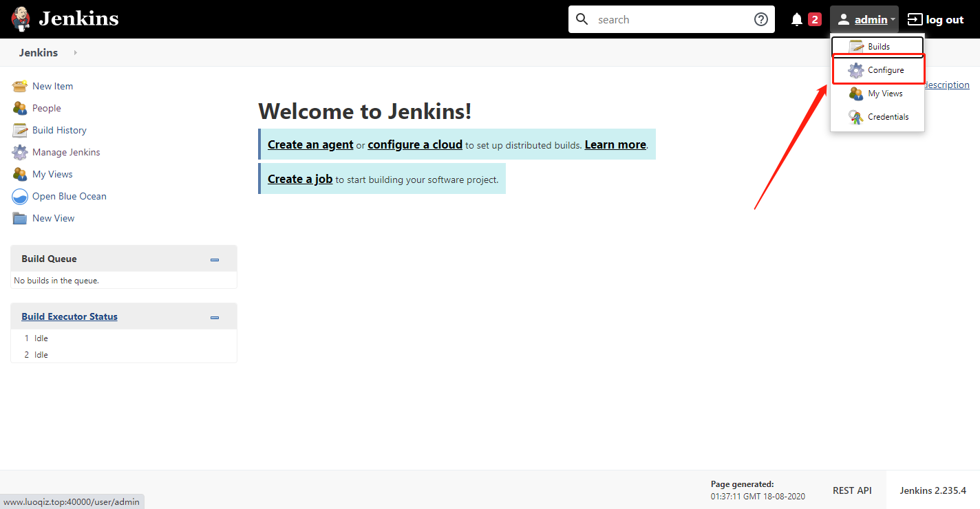Image resolution: width=980 pixels, height=509 pixels.
Task: Select Builds in the admin menu
Action: pyautogui.click(x=878, y=47)
